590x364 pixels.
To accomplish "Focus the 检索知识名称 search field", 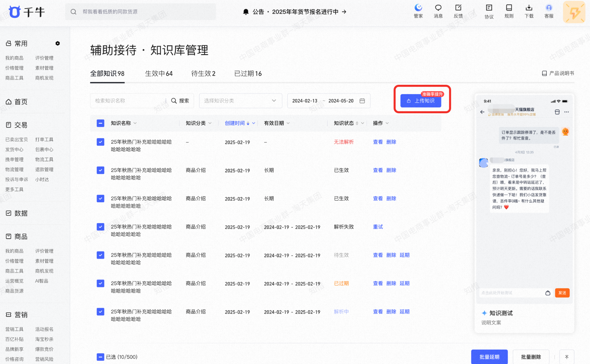I will [x=129, y=101].
